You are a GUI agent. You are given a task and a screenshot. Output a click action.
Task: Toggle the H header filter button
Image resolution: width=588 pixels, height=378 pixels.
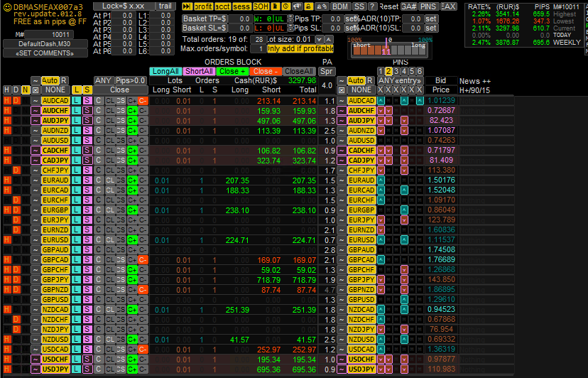[7, 90]
